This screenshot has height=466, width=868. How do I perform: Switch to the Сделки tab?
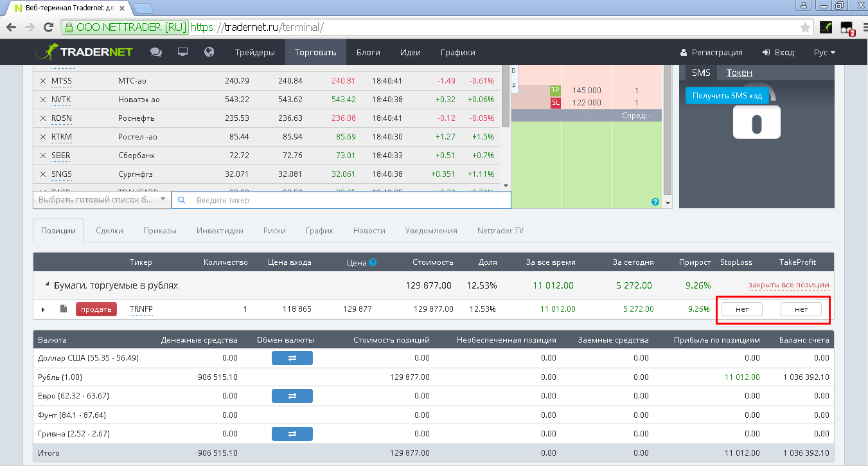[109, 231]
